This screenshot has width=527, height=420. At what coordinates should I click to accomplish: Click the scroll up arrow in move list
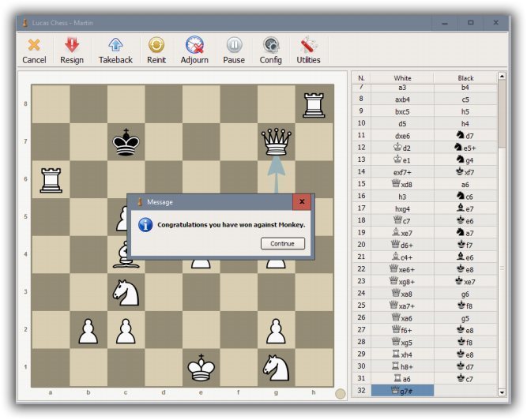[x=502, y=77]
